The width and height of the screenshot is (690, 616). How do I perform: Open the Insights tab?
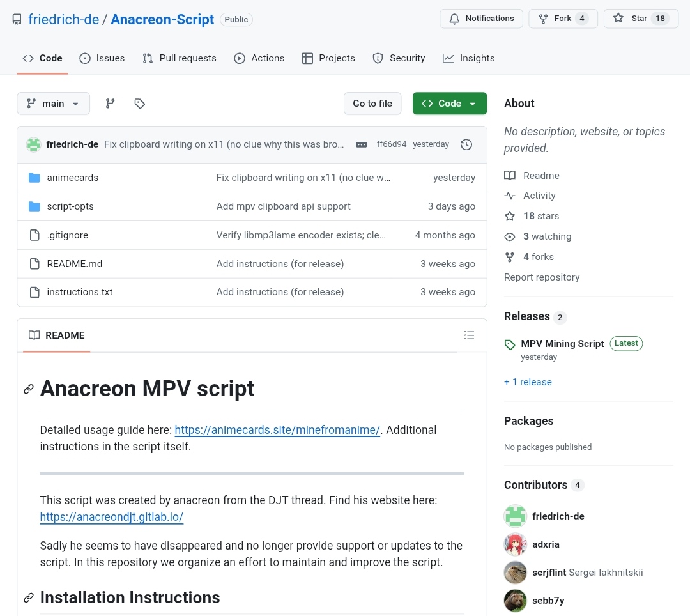[469, 58]
